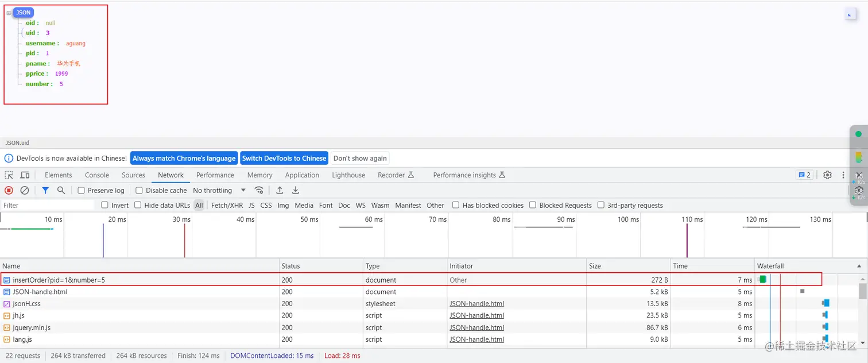Open the JSON-handle.html initiator link for jsonH.css

pyautogui.click(x=477, y=304)
